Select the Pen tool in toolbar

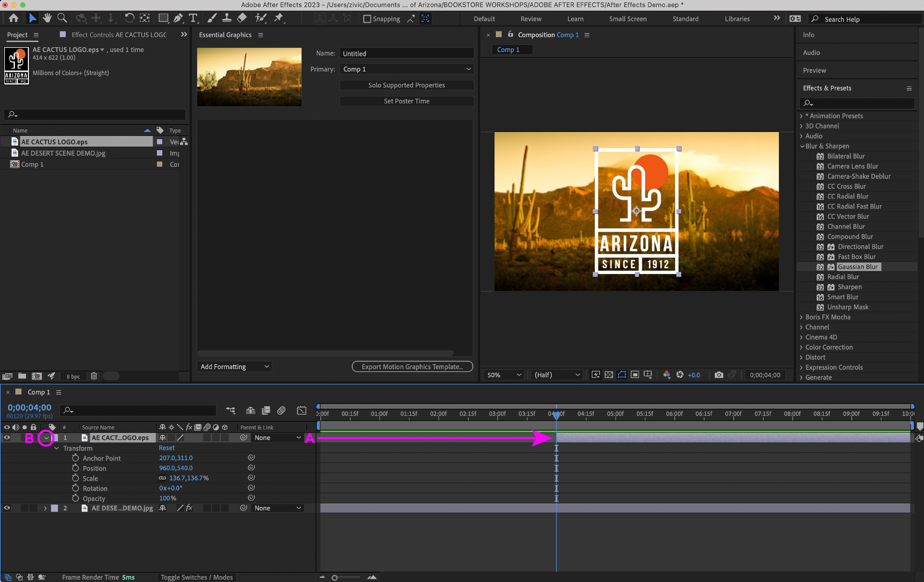click(x=178, y=18)
